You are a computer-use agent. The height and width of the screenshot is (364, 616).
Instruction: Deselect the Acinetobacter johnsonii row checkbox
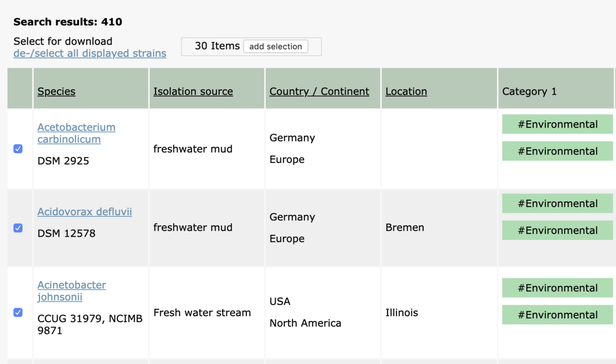pos(18,312)
